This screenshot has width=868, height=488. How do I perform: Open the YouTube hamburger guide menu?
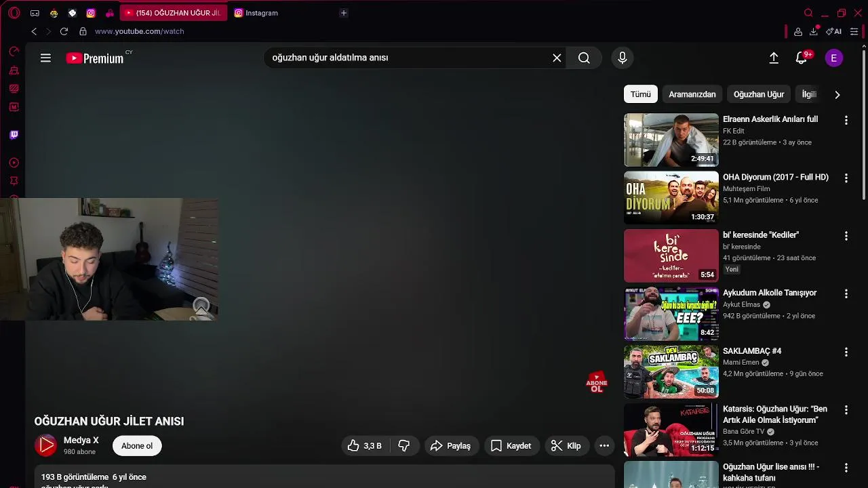coord(45,58)
